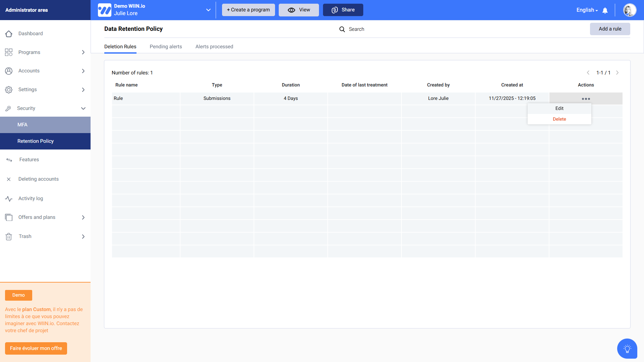Click the Dashboard home icon
Image resolution: width=644 pixels, height=362 pixels.
pos(9,34)
